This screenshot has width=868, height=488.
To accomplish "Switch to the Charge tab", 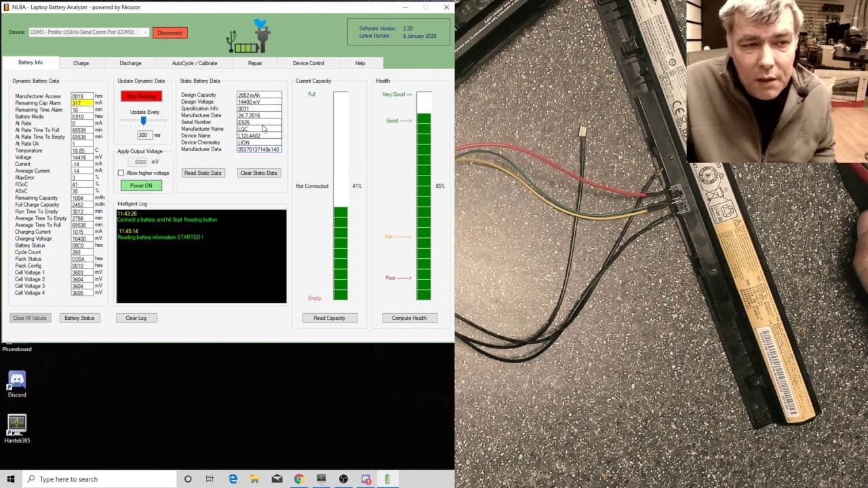I will click(81, 63).
